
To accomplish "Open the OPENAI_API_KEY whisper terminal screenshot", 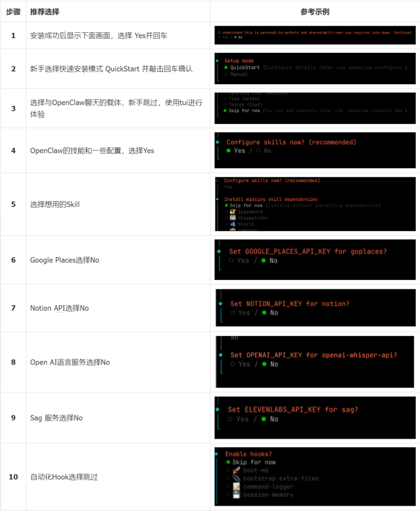I will click(x=315, y=362).
